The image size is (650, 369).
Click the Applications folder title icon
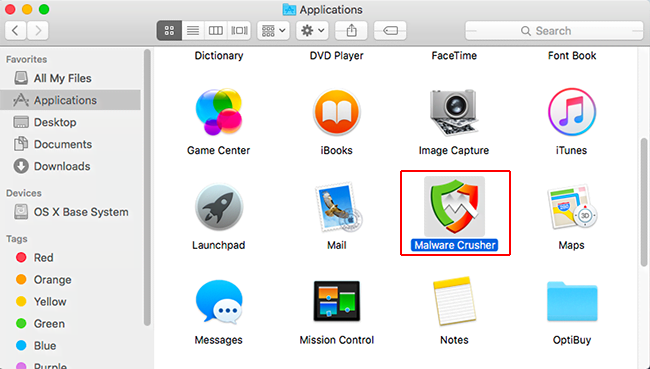289,10
